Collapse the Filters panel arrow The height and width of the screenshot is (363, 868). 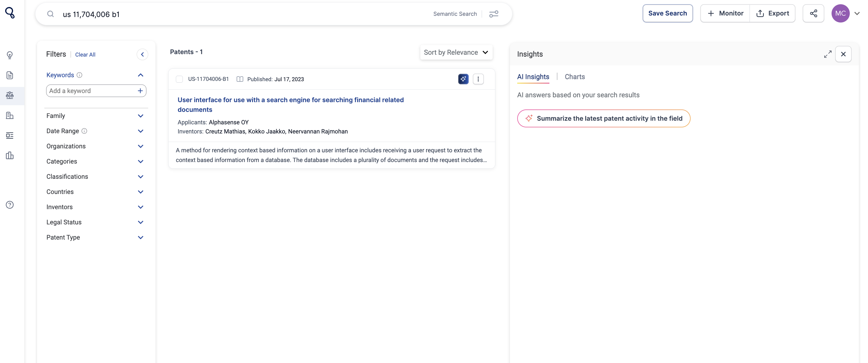142,54
